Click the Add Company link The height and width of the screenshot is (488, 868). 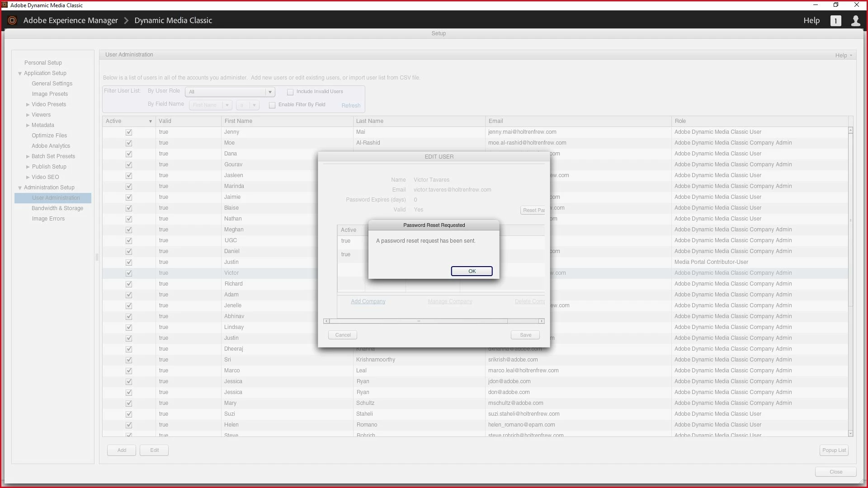368,301
